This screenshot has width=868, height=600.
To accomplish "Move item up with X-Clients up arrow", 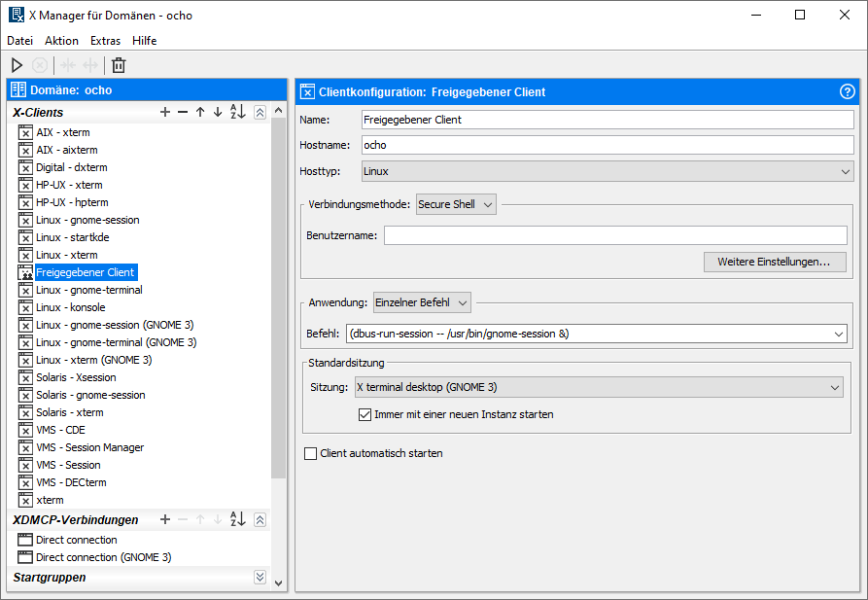I will 200,113.
